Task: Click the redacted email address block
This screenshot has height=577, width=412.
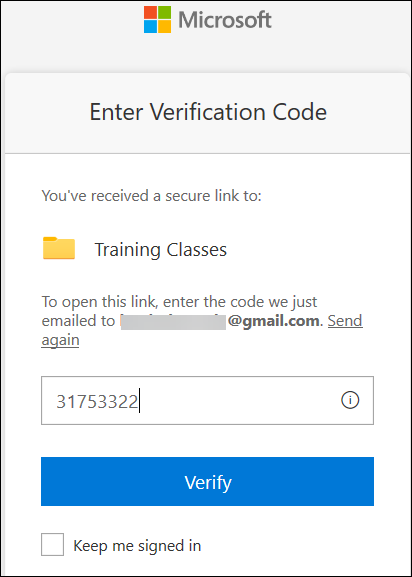Action: [173, 322]
